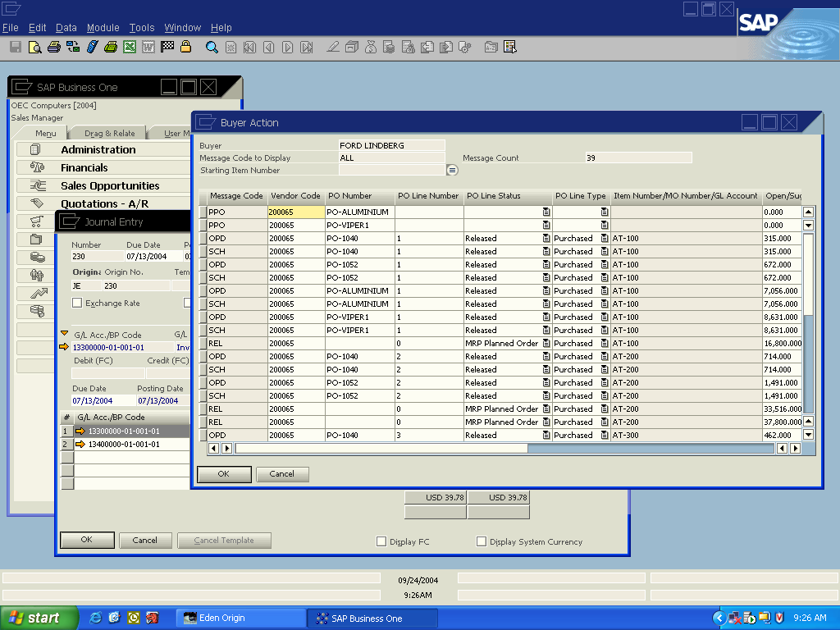Switch to the Drag & Relate tab

click(x=109, y=133)
